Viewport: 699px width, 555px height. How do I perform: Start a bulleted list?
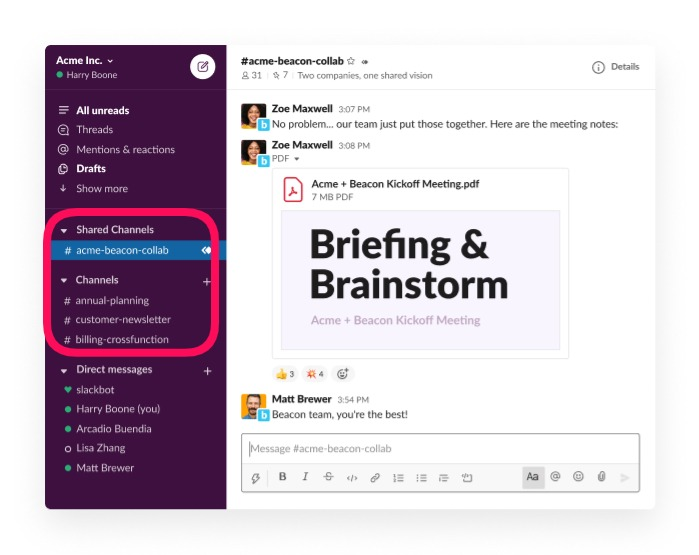421,478
